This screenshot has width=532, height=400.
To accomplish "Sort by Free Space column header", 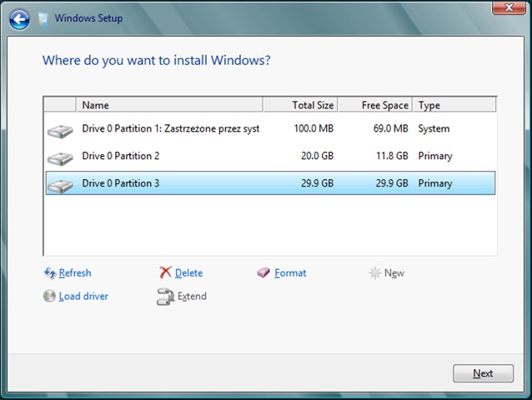I will 374,105.
